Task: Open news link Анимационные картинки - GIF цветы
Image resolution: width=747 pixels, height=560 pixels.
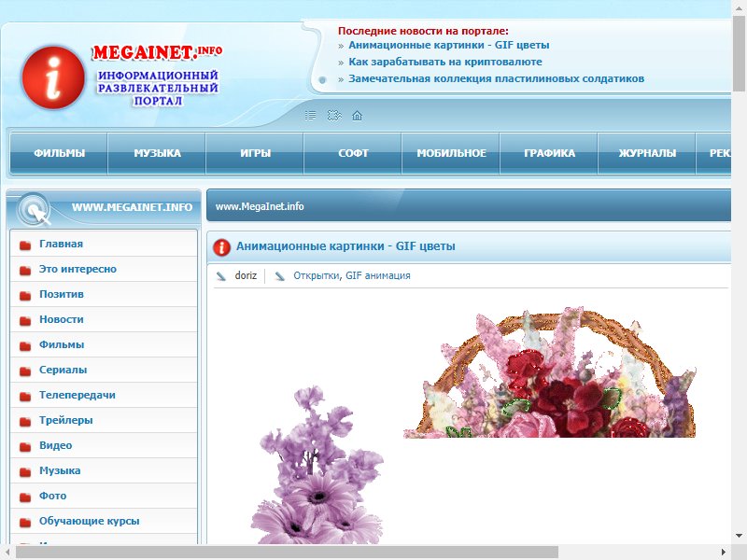Action: point(449,45)
